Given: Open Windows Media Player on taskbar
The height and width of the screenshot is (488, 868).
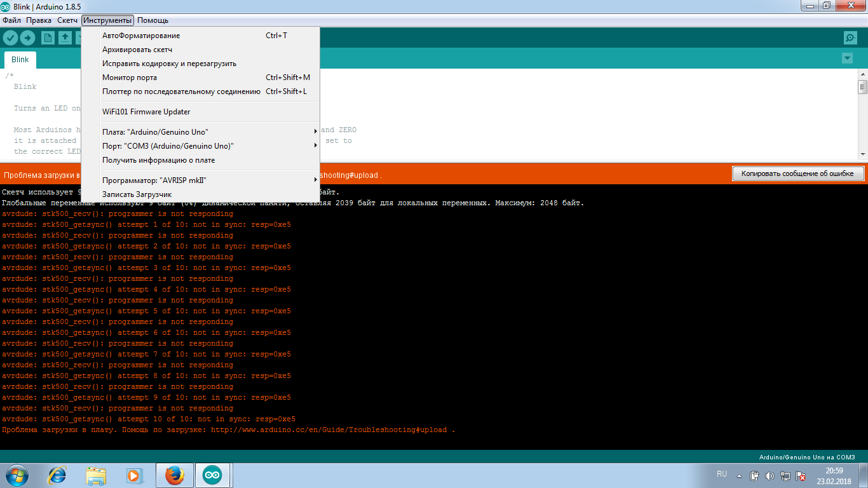Looking at the screenshot, I should tap(134, 475).
